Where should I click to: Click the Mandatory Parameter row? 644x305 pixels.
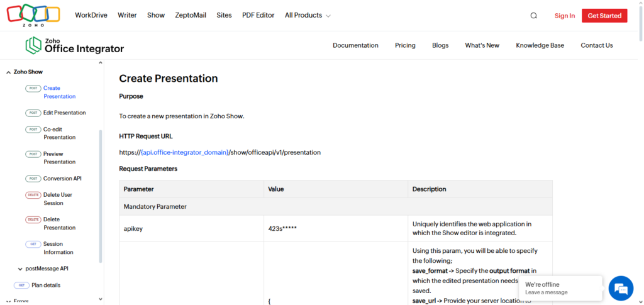[336, 207]
